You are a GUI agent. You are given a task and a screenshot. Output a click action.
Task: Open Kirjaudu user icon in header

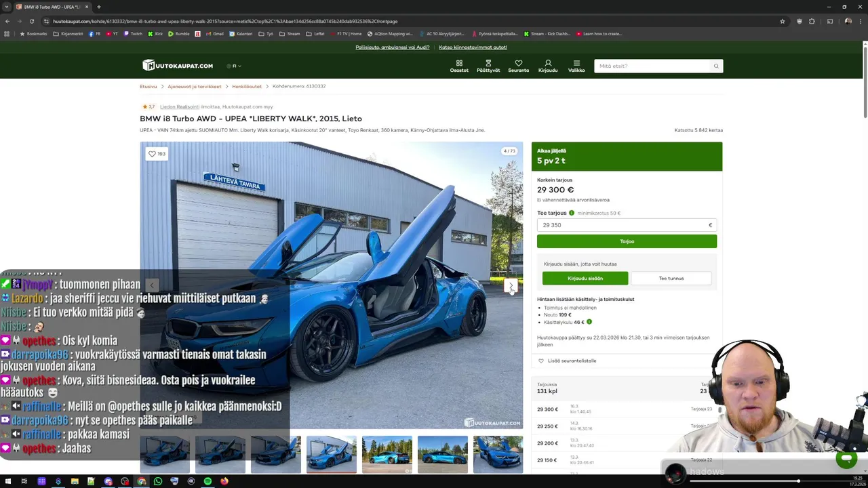[x=548, y=66]
